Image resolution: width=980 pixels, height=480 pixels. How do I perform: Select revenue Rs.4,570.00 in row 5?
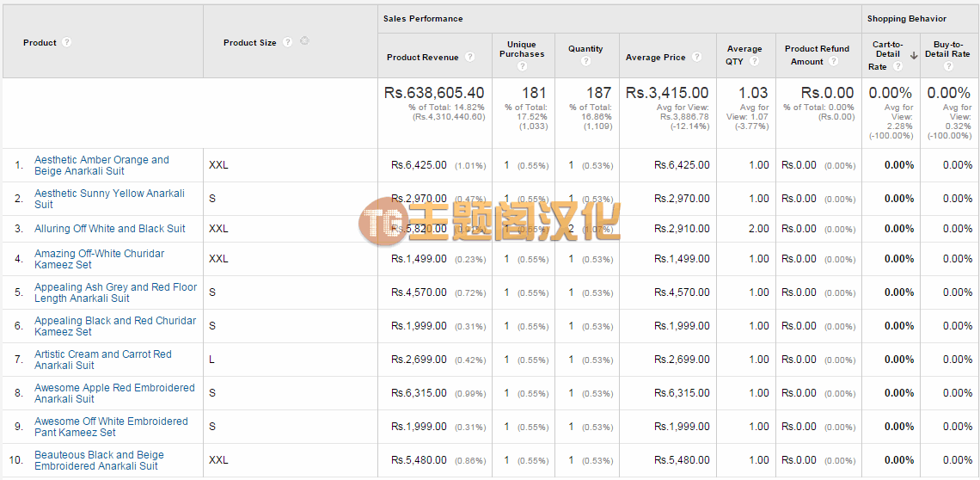pyautogui.click(x=419, y=292)
